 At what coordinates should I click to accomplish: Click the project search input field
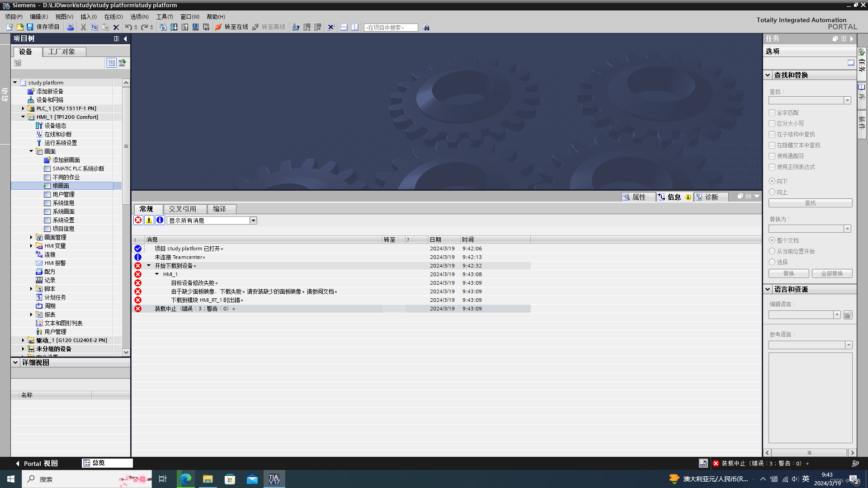(x=391, y=28)
